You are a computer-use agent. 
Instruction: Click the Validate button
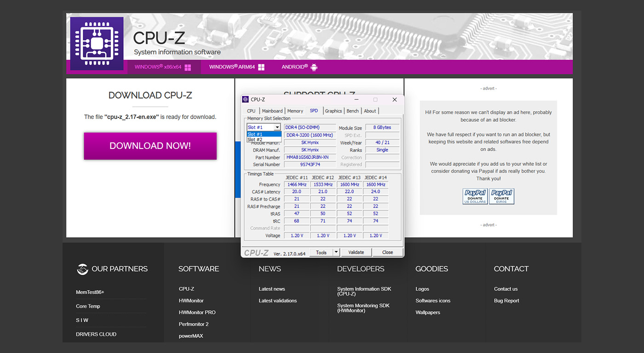click(x=356, y=252)
